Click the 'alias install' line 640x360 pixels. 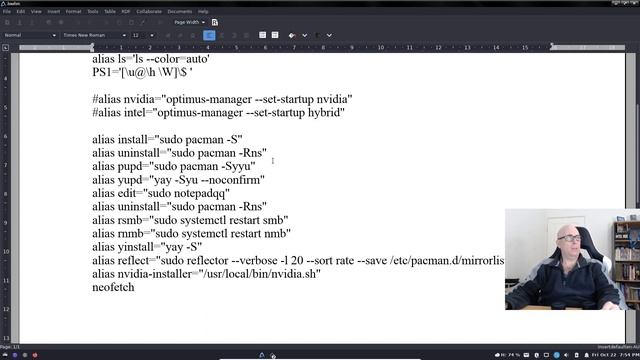point(167,140)
